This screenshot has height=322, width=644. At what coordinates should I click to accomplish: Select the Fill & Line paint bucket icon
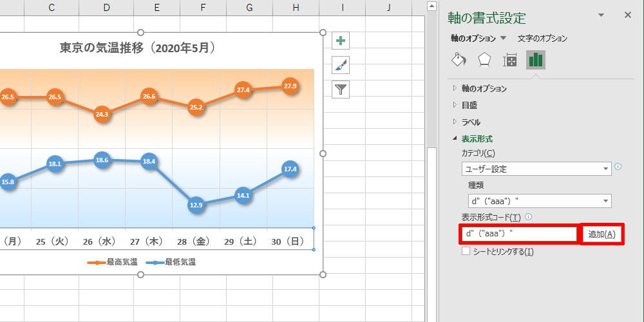[459, 61]
